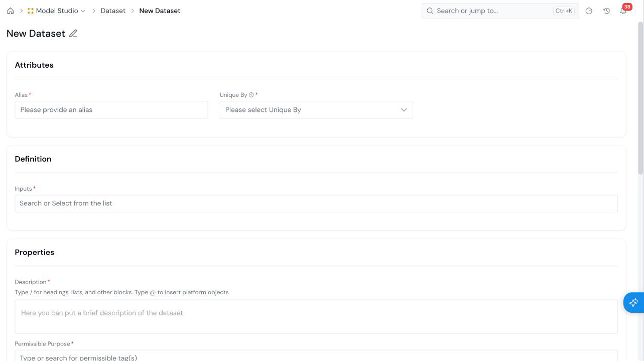Click the New Dataset page title
644x361 pixels.
(36, 34)
